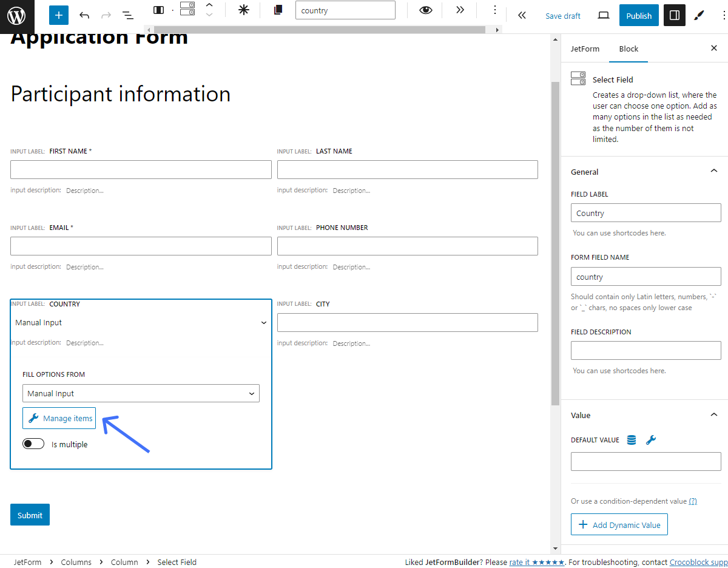This screenshot has width=728, height=568.
Task: Click the database icon next to Default Value
Action: pos(632,439)
